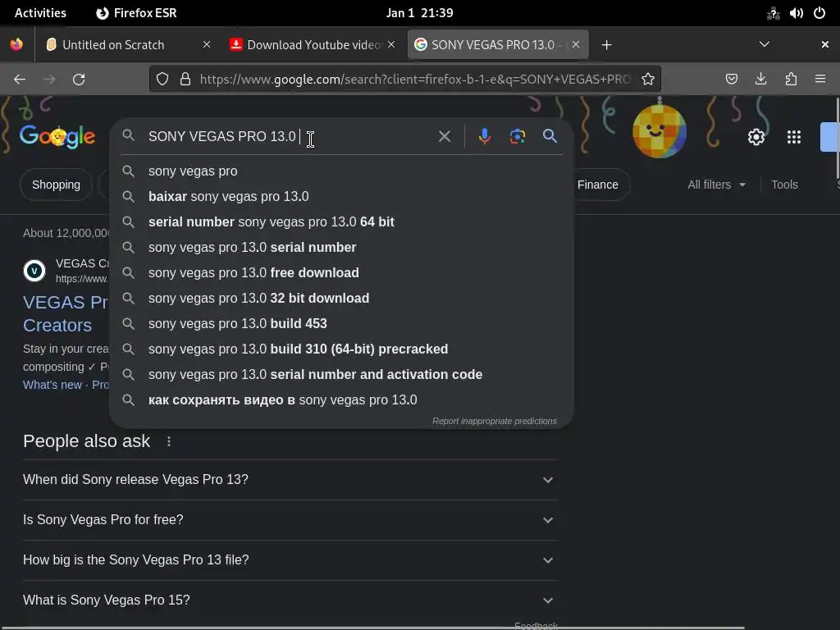Reload the page using the refresh icon

coord(79,80)
